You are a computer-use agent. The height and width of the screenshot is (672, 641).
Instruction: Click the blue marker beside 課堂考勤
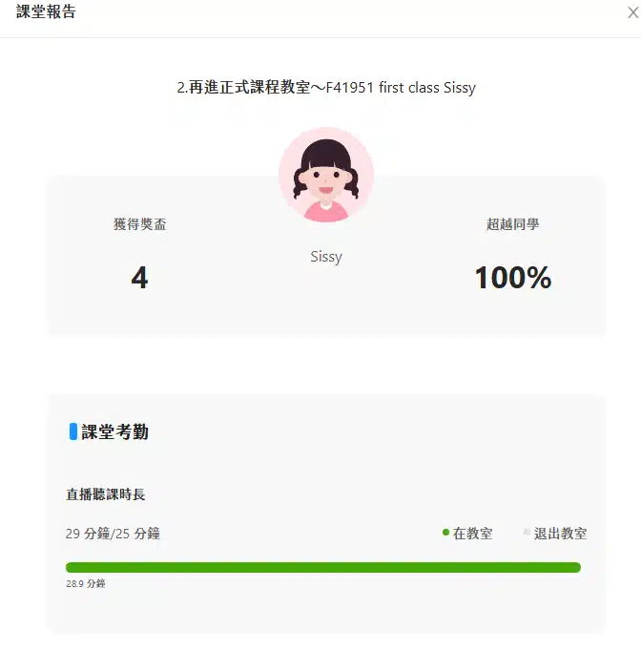coord(73,431)
